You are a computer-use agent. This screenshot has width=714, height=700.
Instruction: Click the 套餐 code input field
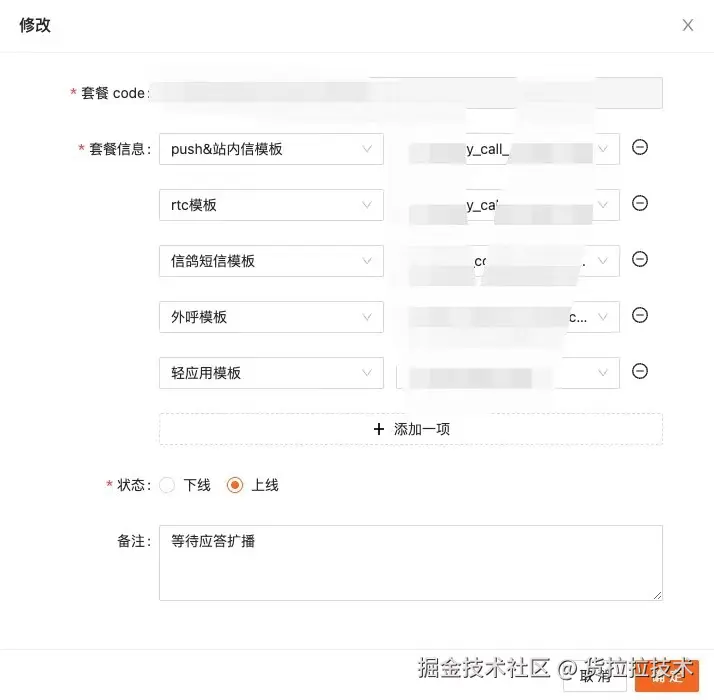410,93
